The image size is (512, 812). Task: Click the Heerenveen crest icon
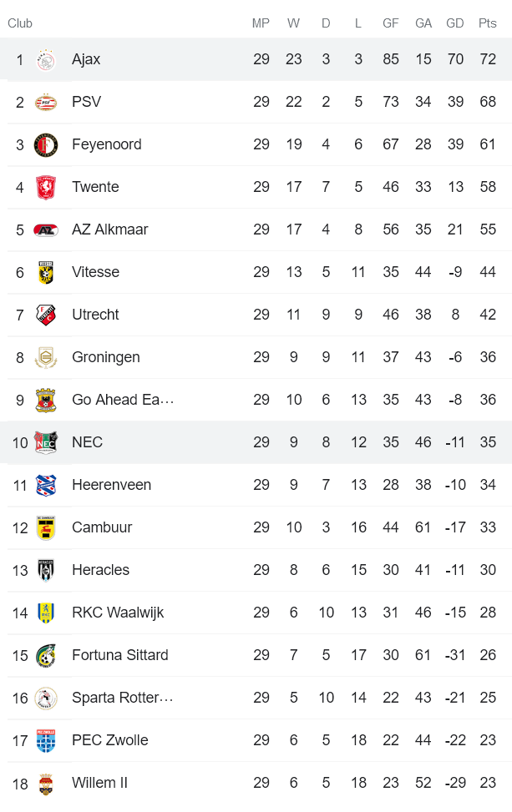(46, 486)
